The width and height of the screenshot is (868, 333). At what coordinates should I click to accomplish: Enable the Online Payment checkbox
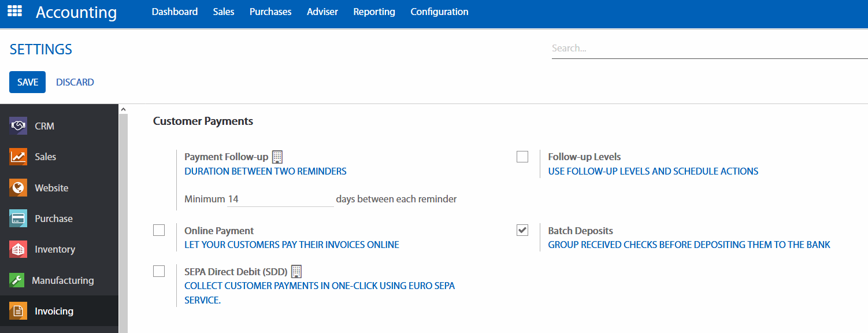coord(159,230)
